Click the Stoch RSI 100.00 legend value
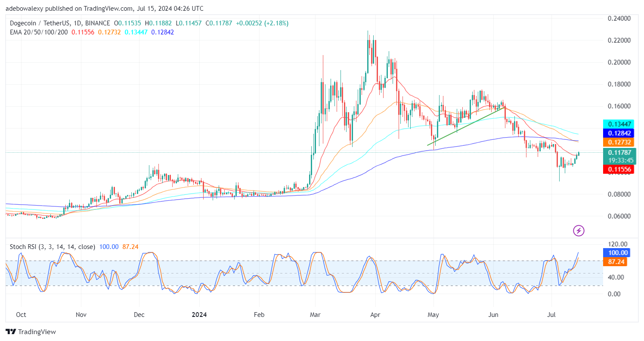 click(x=109, y=247)
